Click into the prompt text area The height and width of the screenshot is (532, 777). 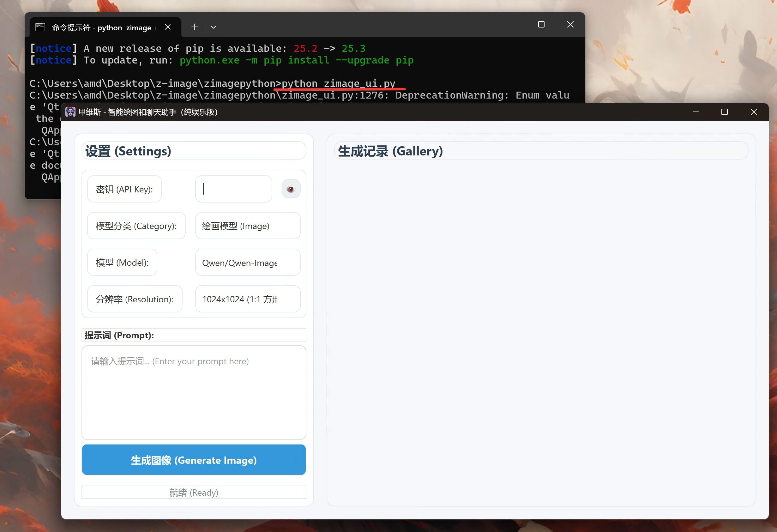[194, 393]
